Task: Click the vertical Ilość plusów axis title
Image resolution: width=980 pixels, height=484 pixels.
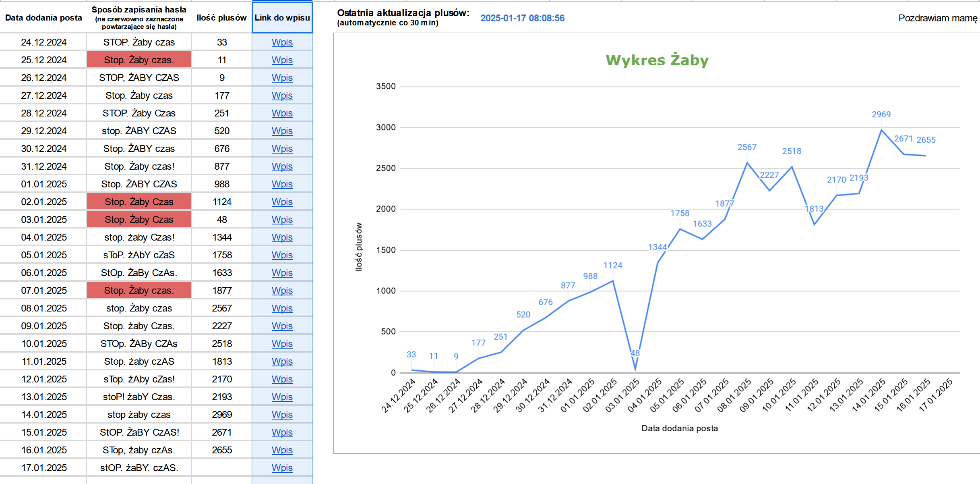Action: pos(358,247)
